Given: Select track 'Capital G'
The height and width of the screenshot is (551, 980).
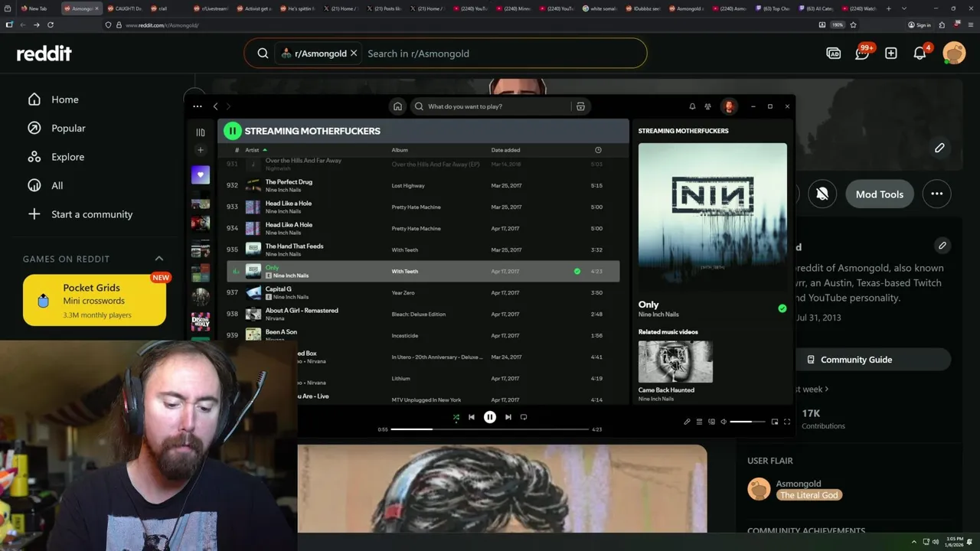Looking at the screenshot, I should click(278, 289).
